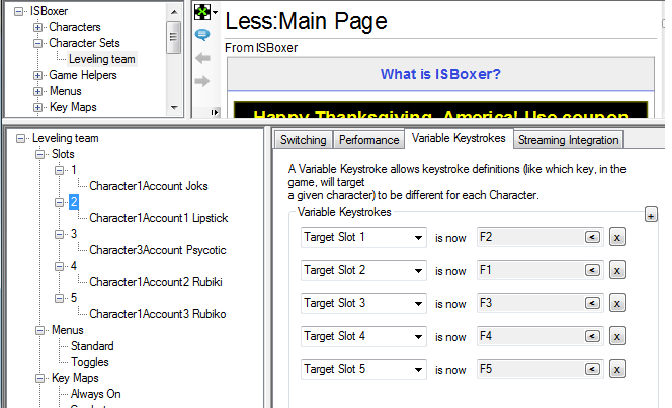Viewport: 672px width, 408px height.
Task: Select the Toggles menu item
Action: [x=90, y=362]
